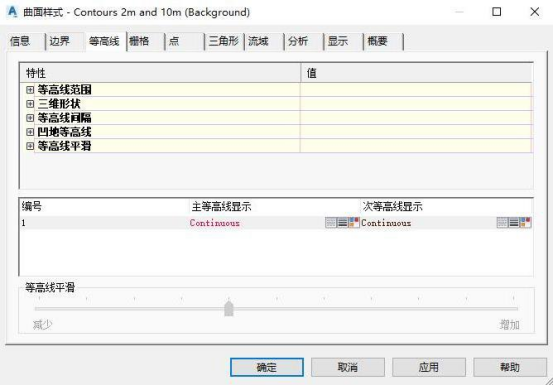Image resolution: width=554 pixels, height=385 pixels.
Task: Click the 凹地等高线 label
Action: click(x=64, y=132)
